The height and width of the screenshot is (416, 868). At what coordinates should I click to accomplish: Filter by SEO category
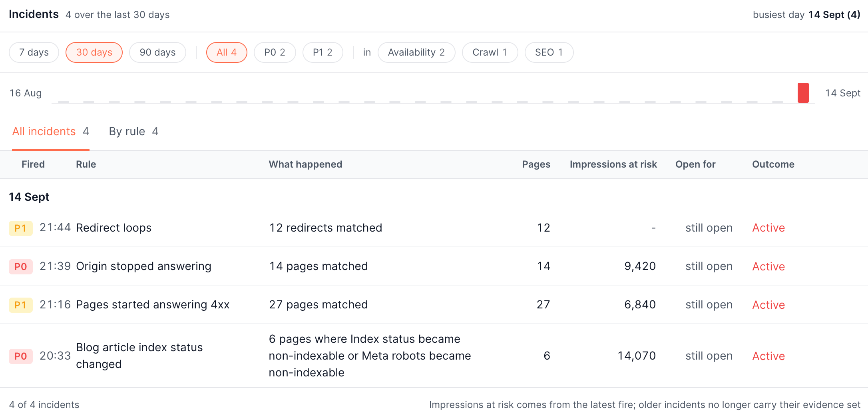coord(549,52)
